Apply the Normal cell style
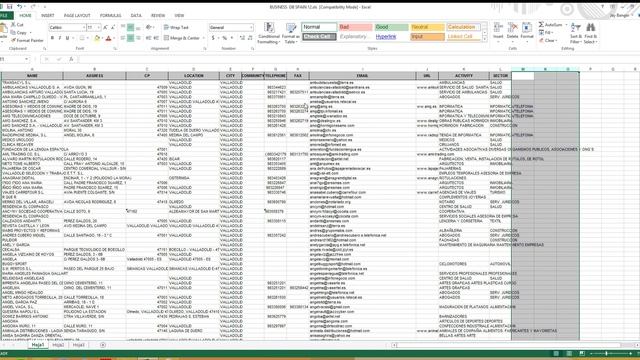The width and height of the screenshot is (640, 360). 319,27
